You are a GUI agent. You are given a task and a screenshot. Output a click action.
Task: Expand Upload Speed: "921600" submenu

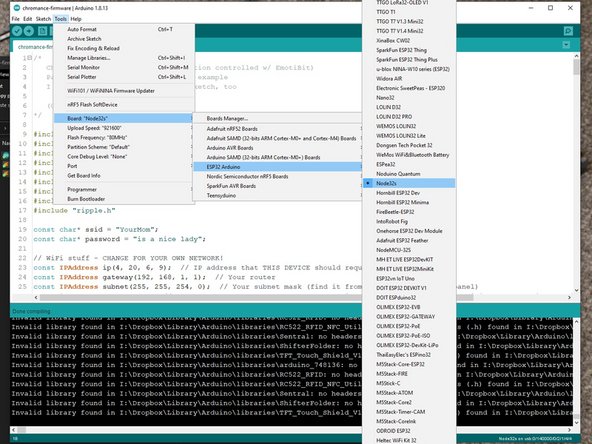pos(124,128)
